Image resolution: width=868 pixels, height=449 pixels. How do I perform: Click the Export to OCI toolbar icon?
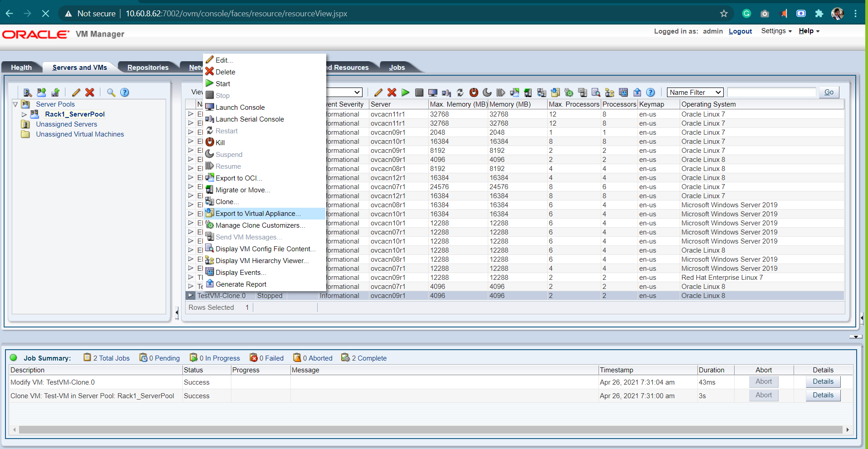[515, 93]
